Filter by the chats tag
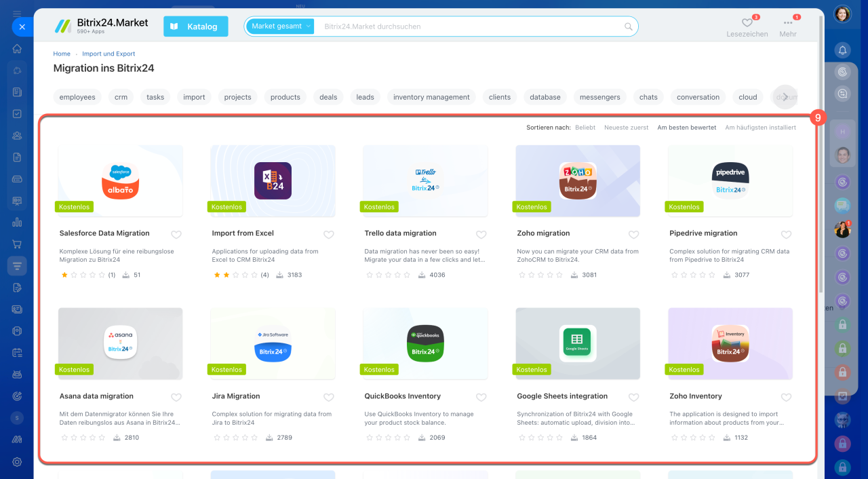 point(648,97)
